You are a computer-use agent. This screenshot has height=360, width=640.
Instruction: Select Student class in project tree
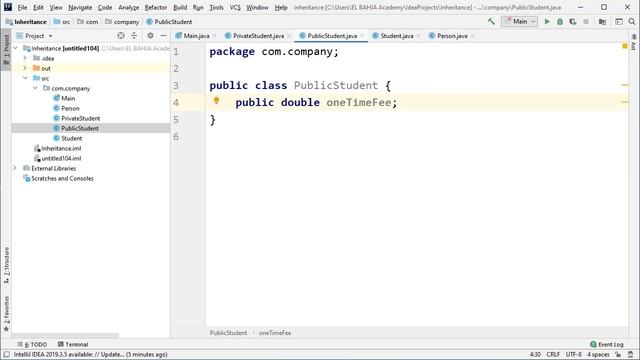[x=71, y=138]
